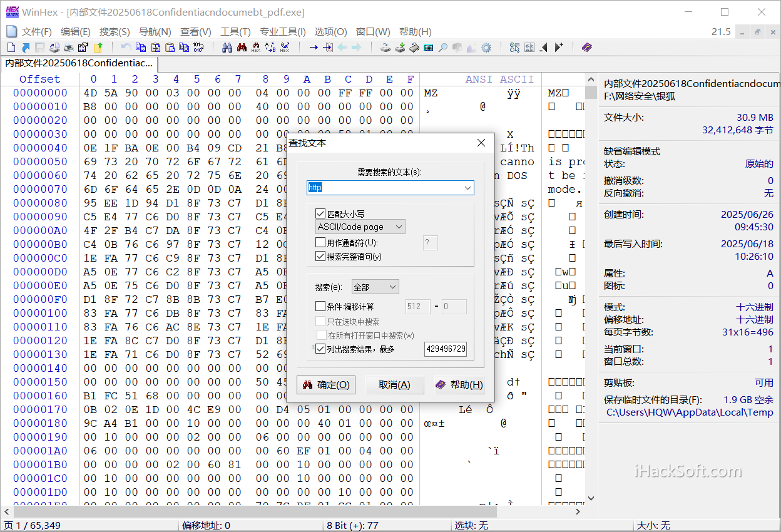Click the 帮助(H) button in dialog

click(459, 385)
